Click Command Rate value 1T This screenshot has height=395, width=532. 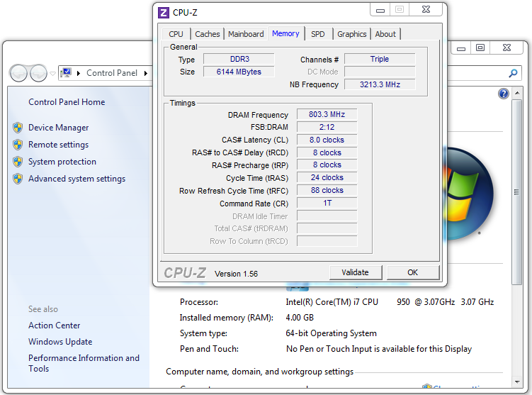[327, 203]
